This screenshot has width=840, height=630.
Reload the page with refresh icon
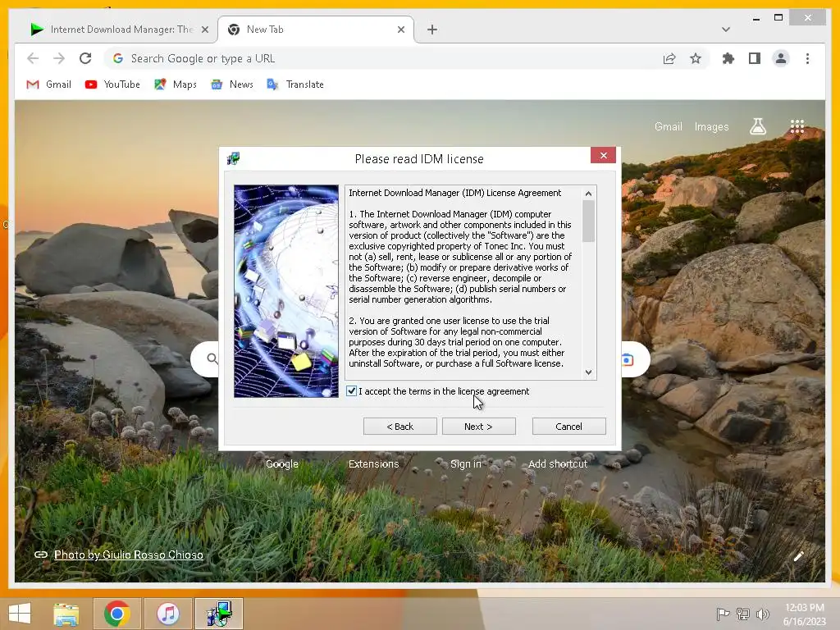(85, 58)
